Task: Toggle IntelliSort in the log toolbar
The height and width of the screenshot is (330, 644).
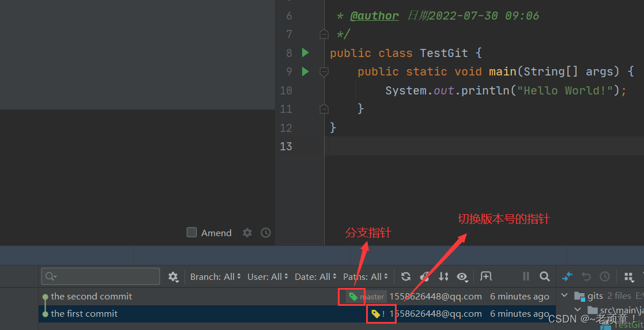Action: [x=443, y=276]
